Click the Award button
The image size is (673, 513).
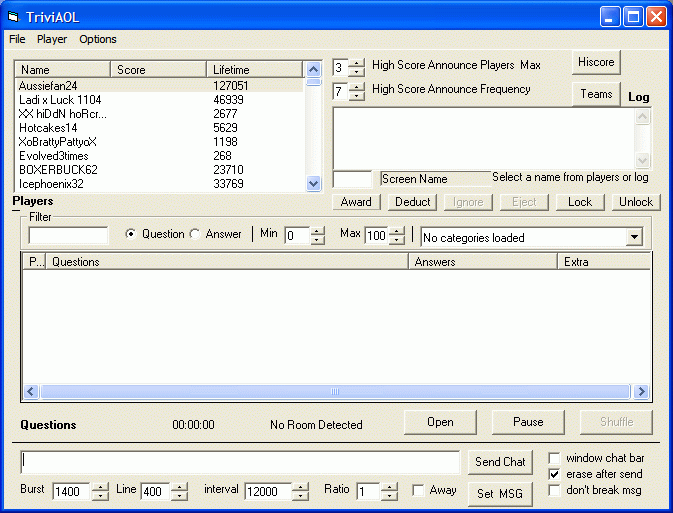pos(356,202)
